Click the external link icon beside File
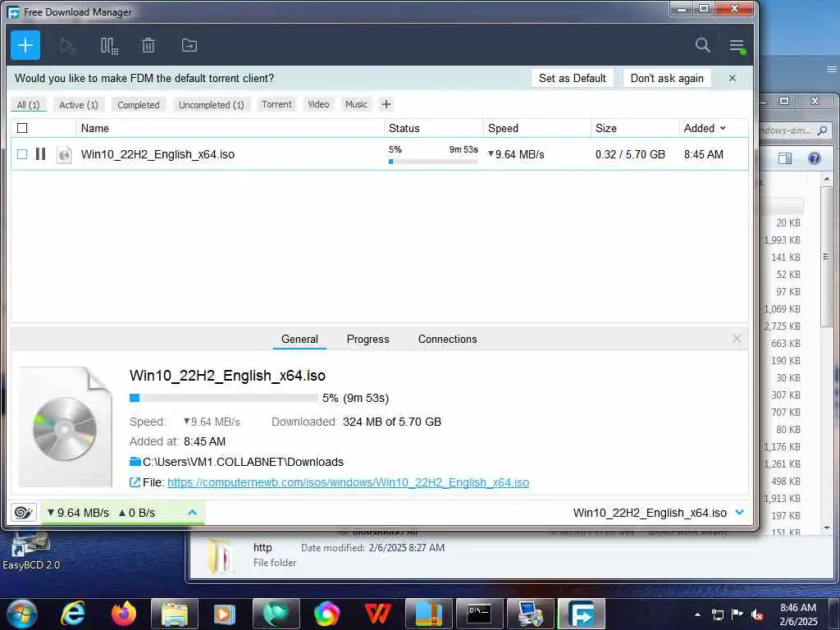The width and height of the screenshot is (840, 630). [135, 482]
